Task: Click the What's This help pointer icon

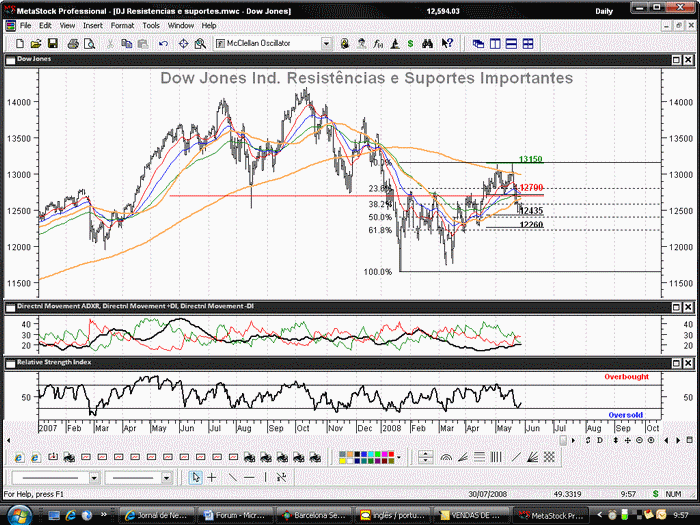Action: (x=447, y=44)
